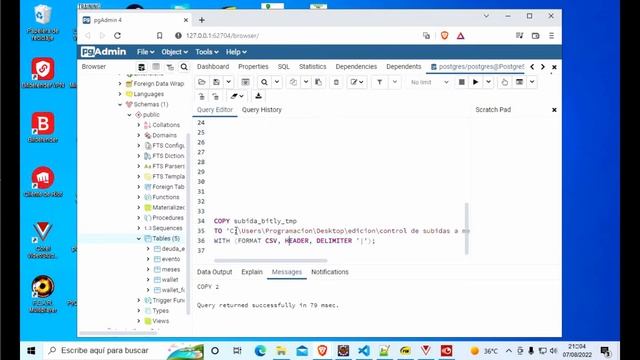Open the File menu
Image resolution: width=640 pixels, height=360 pixels.
(145, 52)
